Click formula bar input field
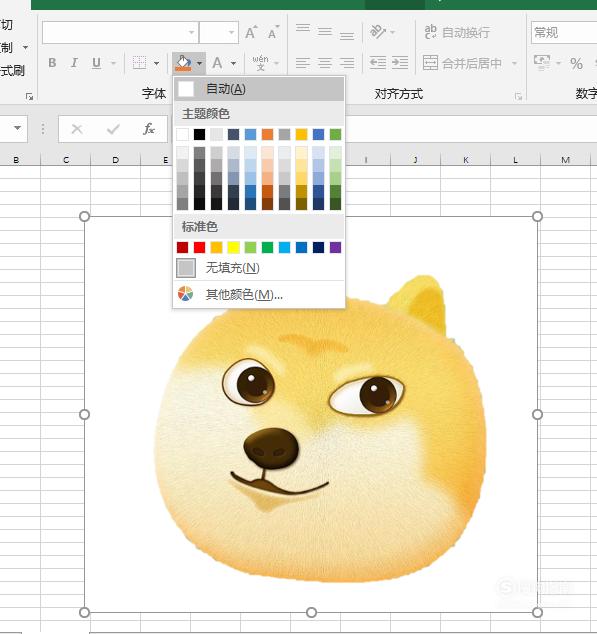597x634 pixels. coord(469,129)
